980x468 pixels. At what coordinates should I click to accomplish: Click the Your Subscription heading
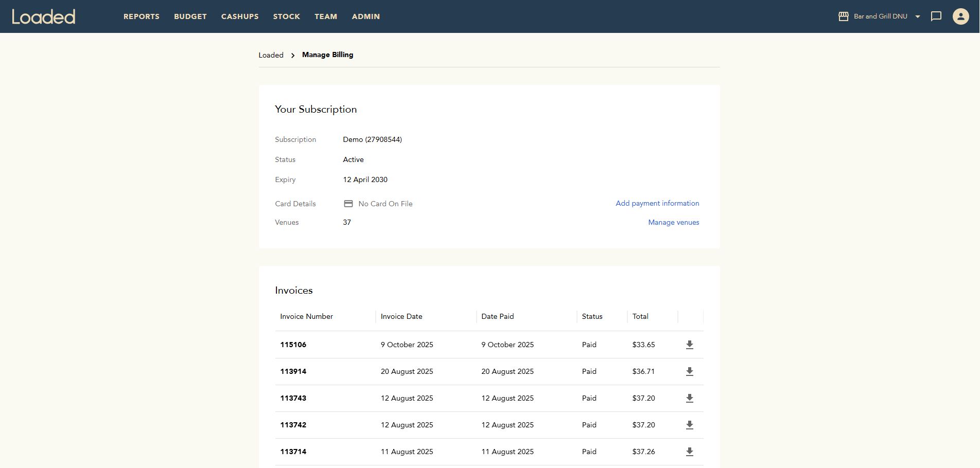click(316, 109)
